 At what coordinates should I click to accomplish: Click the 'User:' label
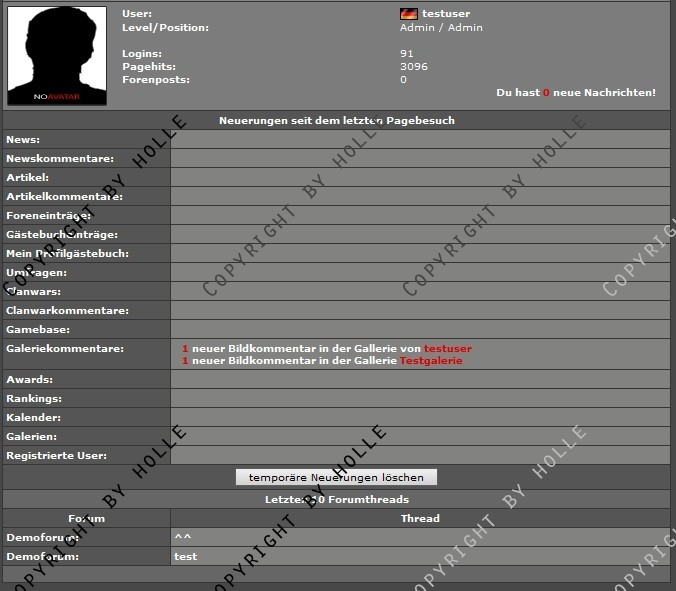click(137, 14)
